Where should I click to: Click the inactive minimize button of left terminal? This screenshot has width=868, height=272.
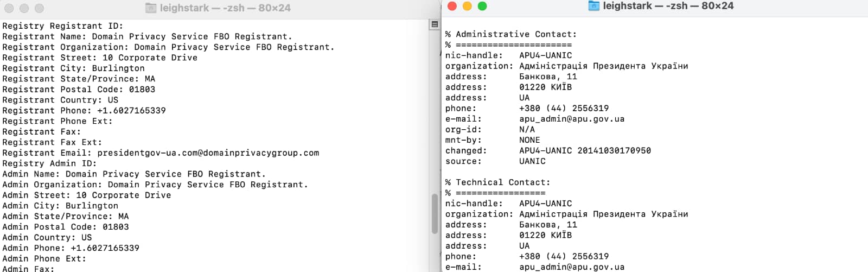[24, 8]
